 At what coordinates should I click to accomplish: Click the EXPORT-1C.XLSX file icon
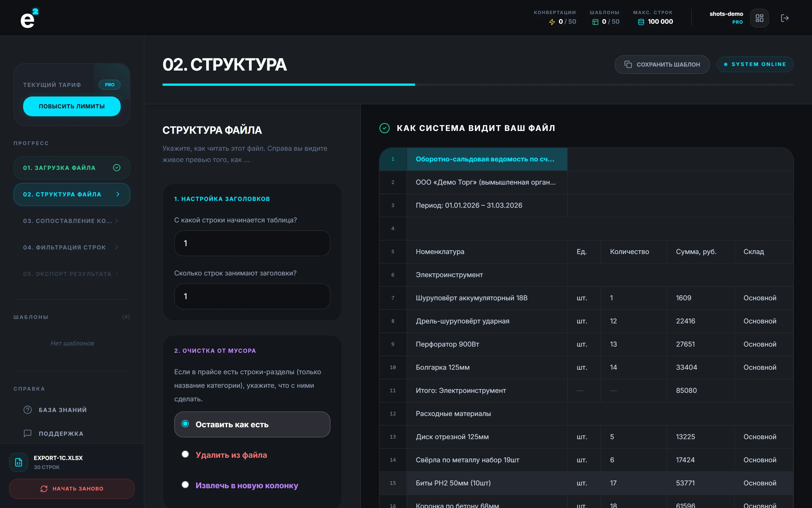[x=19, y=462]
